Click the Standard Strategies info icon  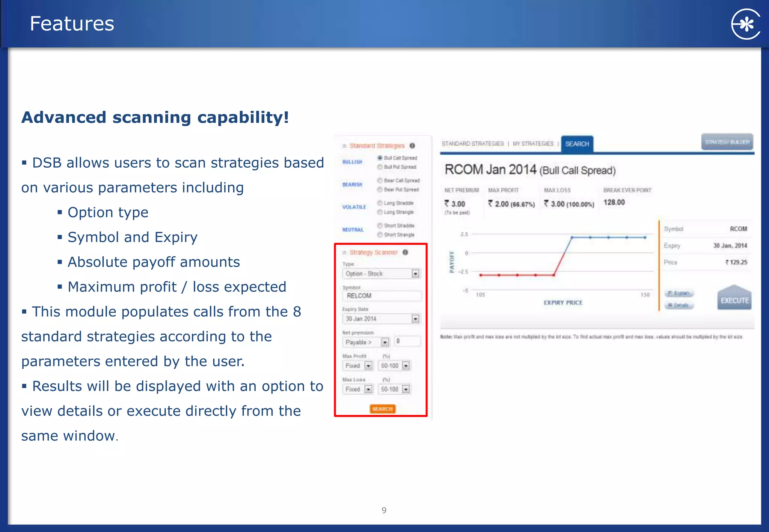click(x=412, y=146)
